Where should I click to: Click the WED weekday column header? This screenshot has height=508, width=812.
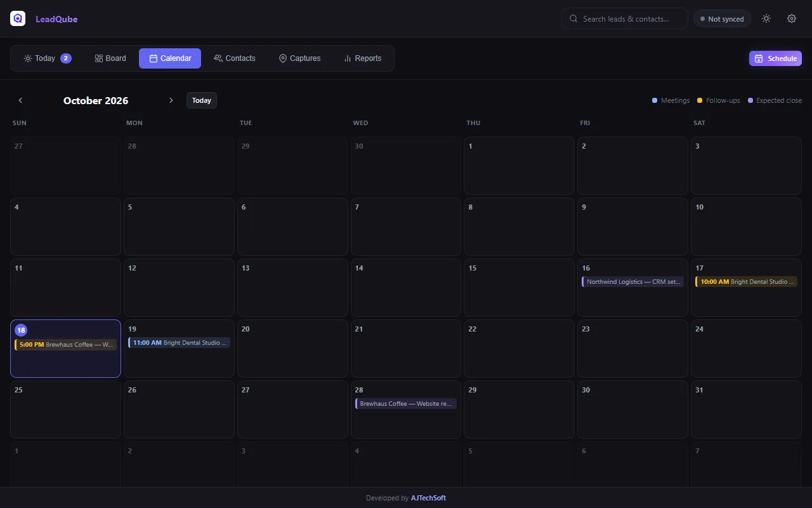point(360,123)
